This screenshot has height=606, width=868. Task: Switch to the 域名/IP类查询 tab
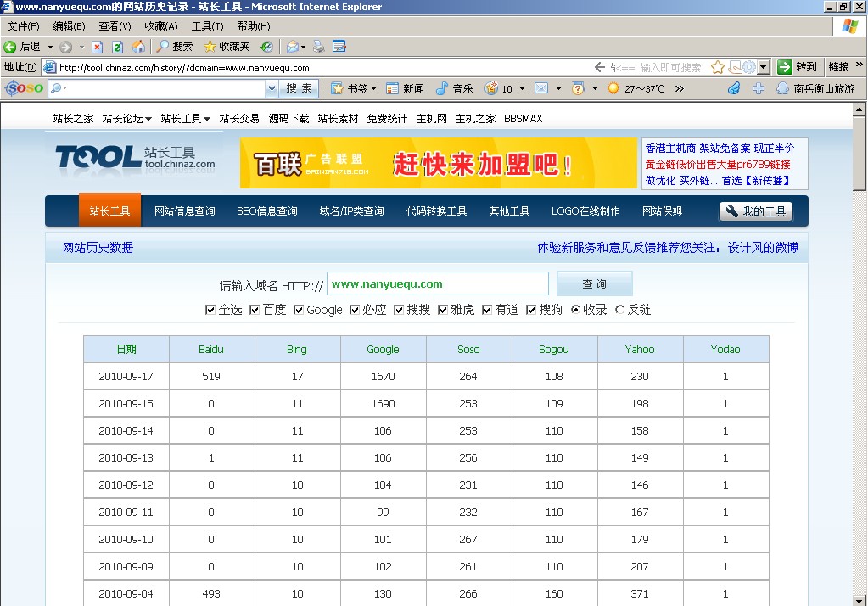[351, 211]
